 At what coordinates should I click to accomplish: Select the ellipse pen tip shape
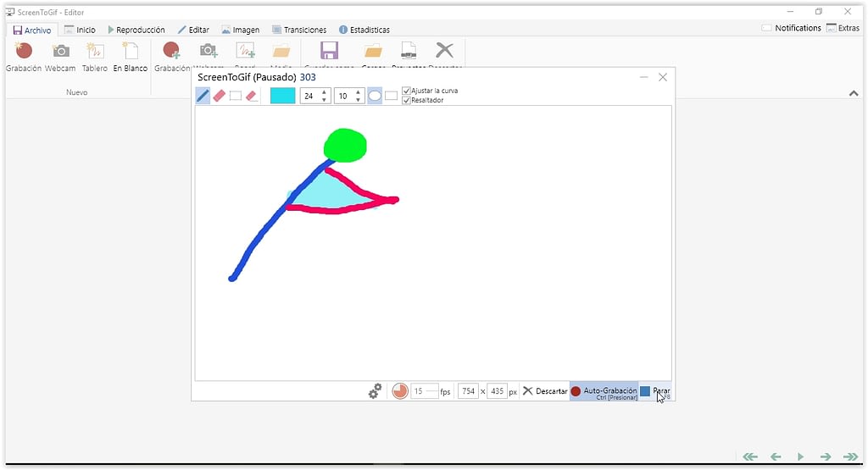[x=375, y=96]
